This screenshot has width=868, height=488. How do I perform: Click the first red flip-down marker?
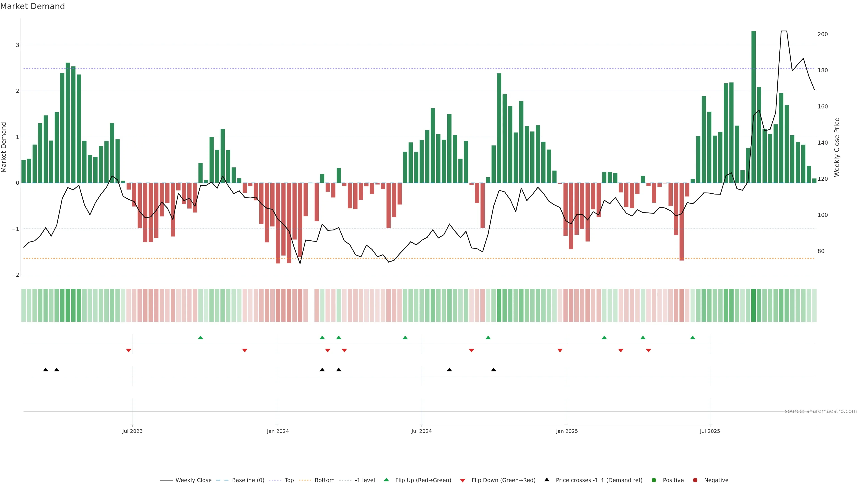pyautogui.click(x=128, y=351)
